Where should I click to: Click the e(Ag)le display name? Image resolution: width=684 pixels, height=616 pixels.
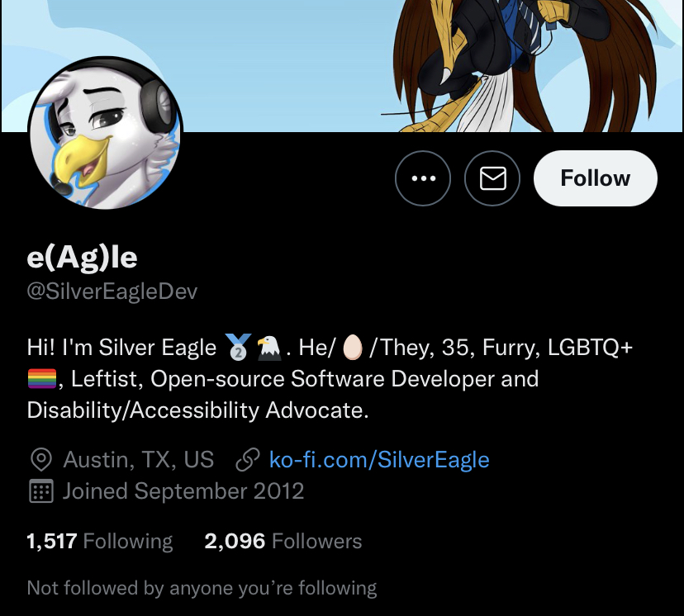pos(82,258)
